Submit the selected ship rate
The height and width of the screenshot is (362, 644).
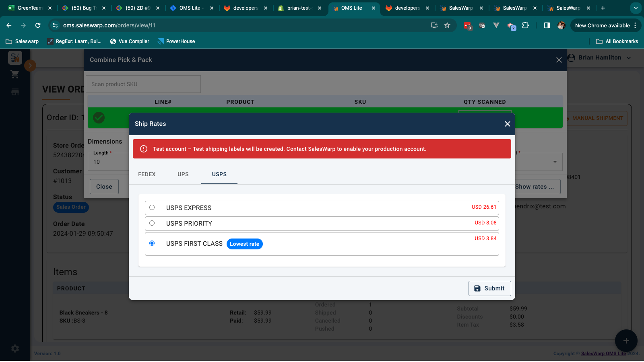pos(490,288)
